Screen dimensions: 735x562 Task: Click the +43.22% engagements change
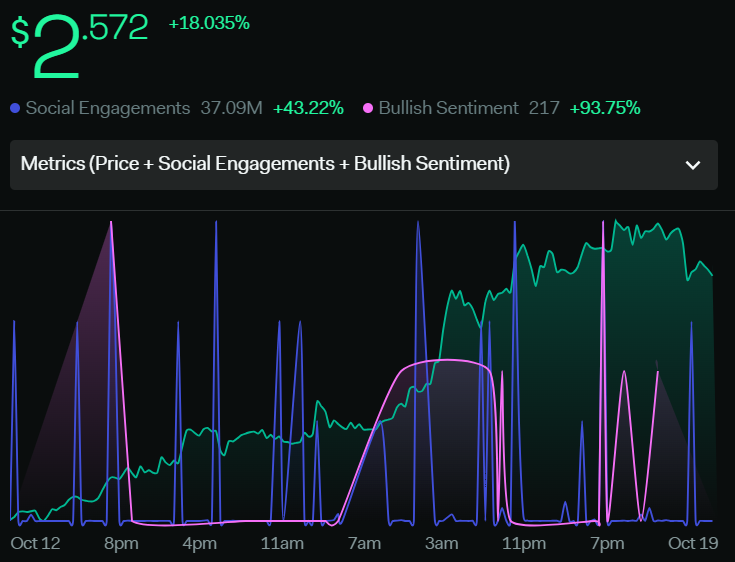pos(308,108)
